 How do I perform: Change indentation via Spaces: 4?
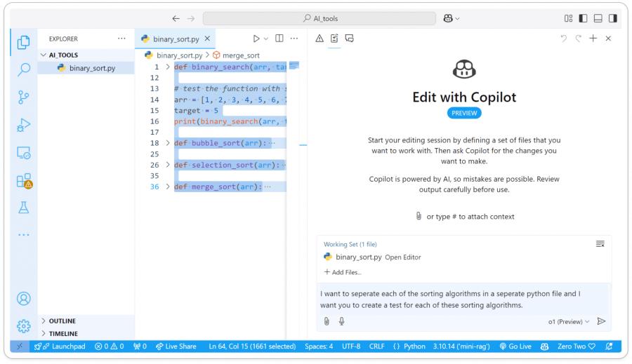(319, 346)
